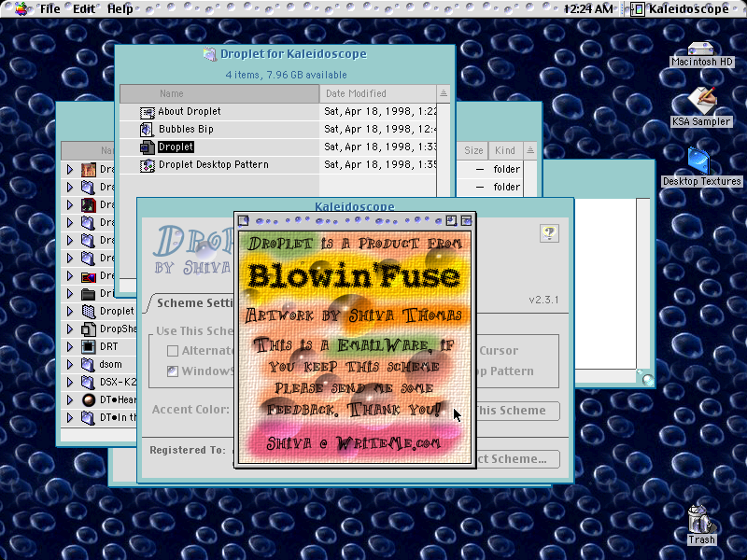
Task: Select the DT•In th folder icon
Action: pos(89,418)
